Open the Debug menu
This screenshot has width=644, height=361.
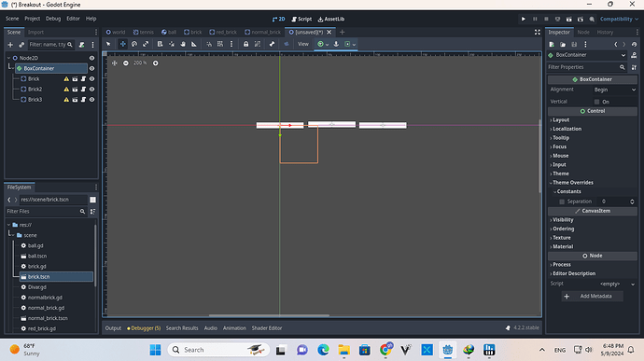tap(53, 19)
